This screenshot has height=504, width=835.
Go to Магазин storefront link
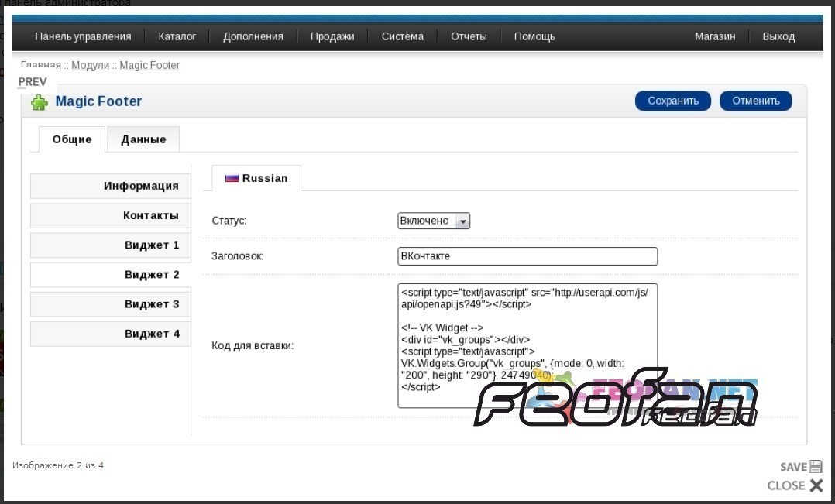(715, 36)
